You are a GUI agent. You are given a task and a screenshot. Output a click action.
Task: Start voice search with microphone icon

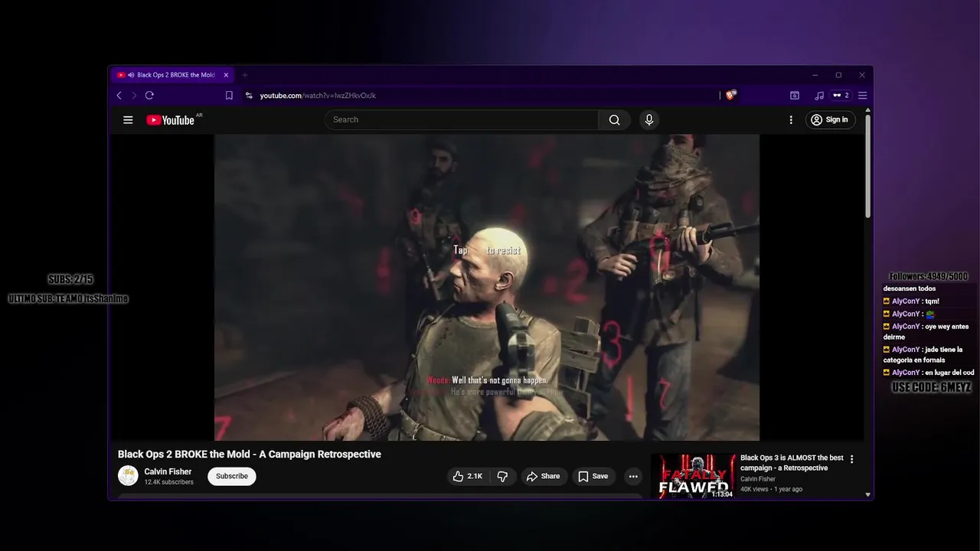(x=649, y=119)
